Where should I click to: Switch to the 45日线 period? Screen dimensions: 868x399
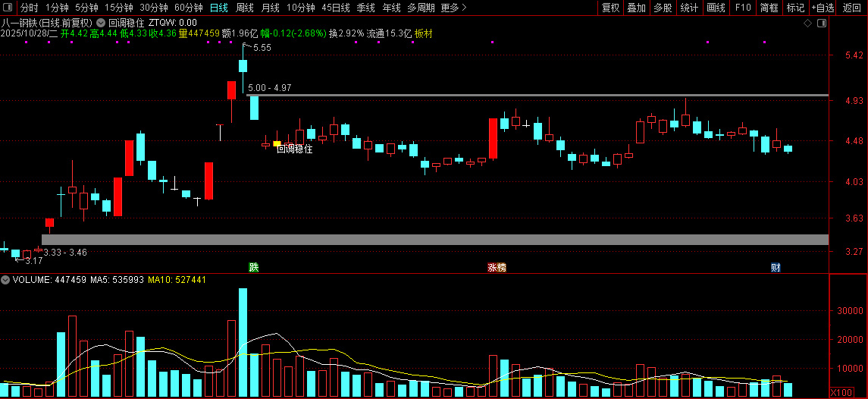point(336,8)
